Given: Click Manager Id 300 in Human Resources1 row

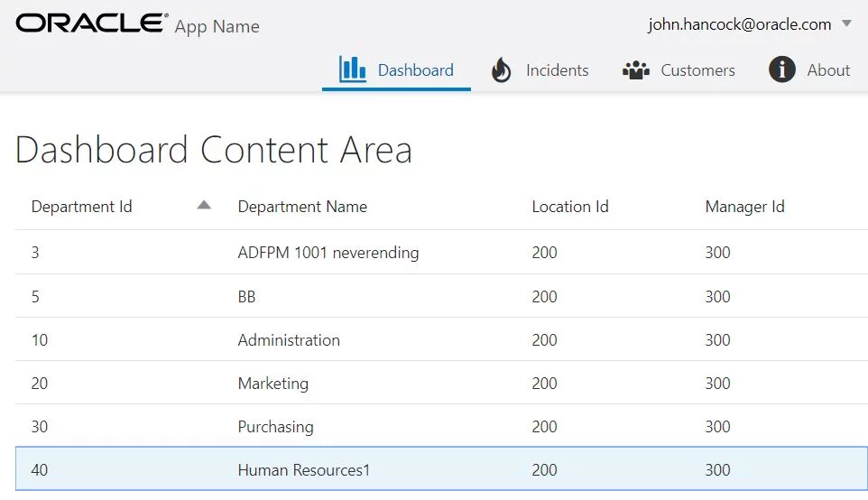Looking at the screenshot, I should point(718,469).
